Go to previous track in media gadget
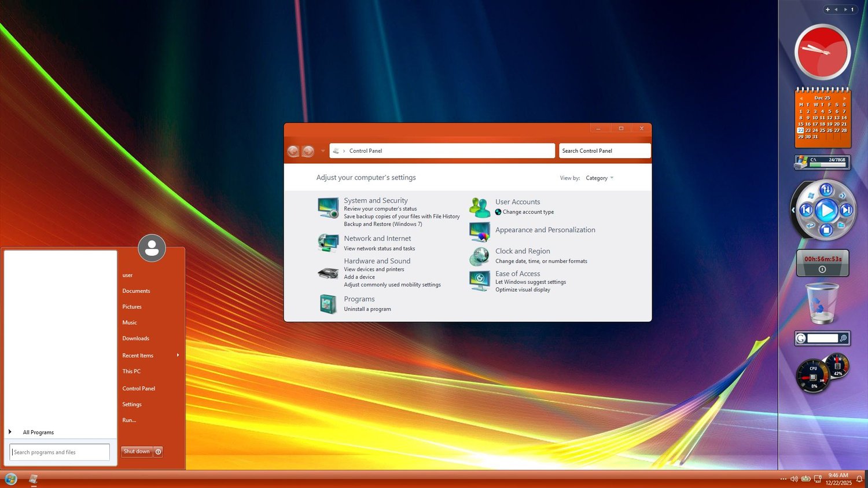Viewport: 868px width, 488px height. point(806,210)
